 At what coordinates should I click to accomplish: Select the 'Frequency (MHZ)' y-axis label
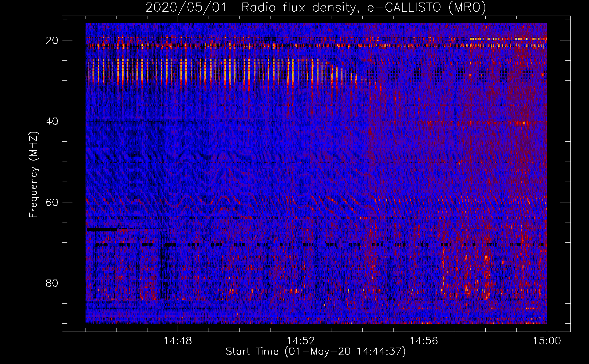(33, 174)
